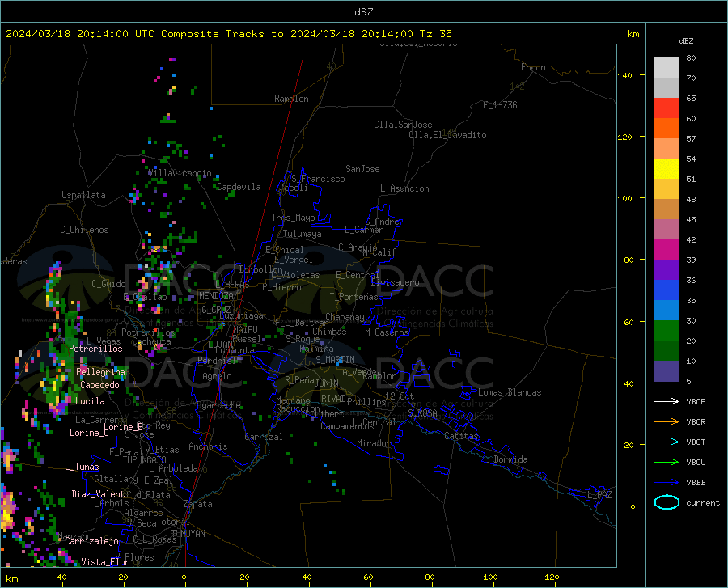
Task: Click the white VBCP arrow legend icon
Action: click(667, 401)
